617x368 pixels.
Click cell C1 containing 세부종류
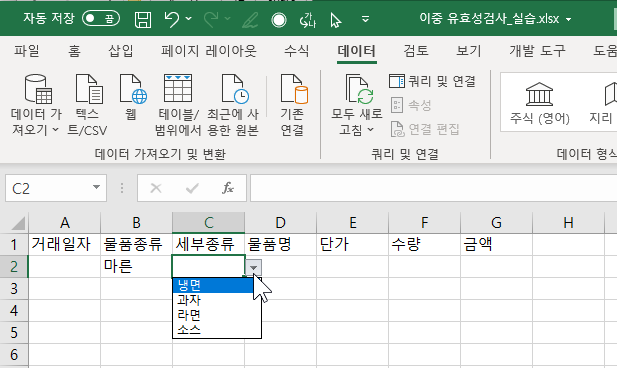[208, 244]
